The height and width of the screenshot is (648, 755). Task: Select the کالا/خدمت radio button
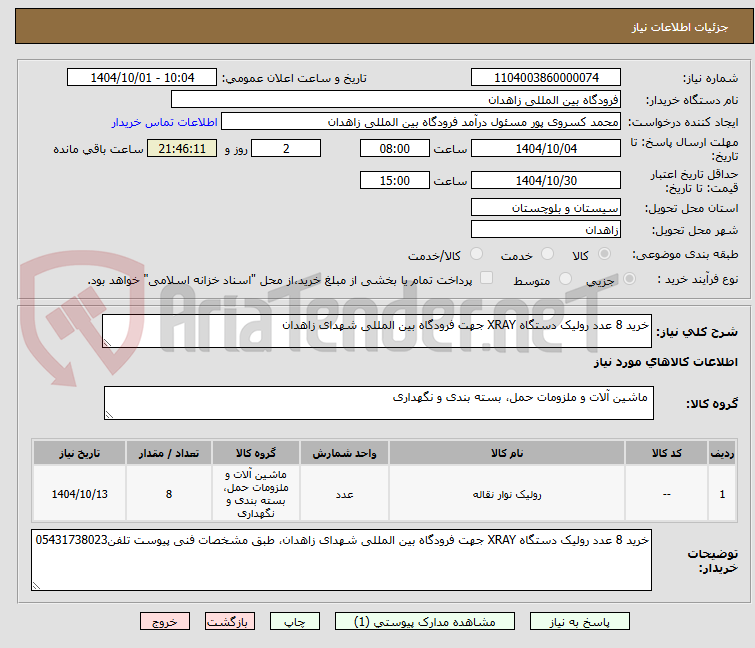[x=476, y=254]
